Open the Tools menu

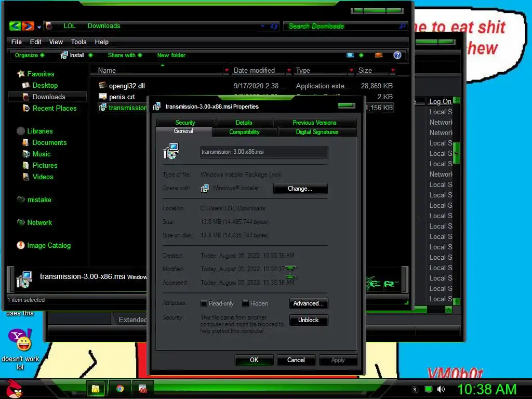pos(79,42)
